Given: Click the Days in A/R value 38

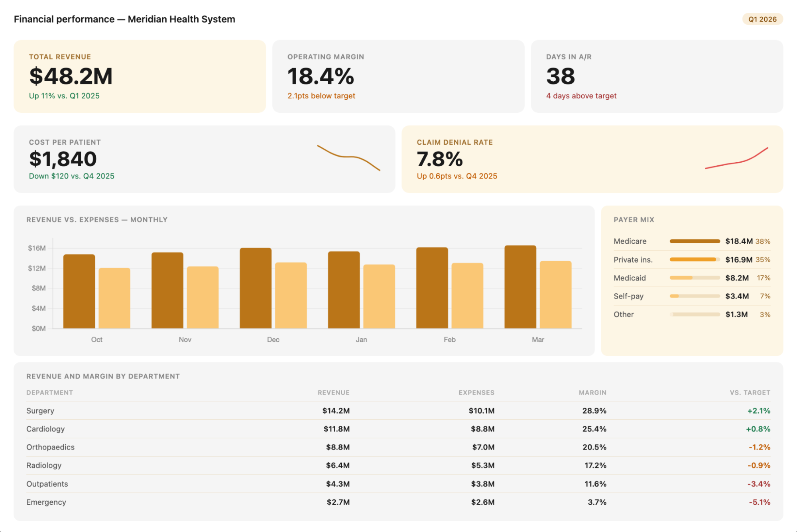Looking at the screenshot, I should pos(560,76).
